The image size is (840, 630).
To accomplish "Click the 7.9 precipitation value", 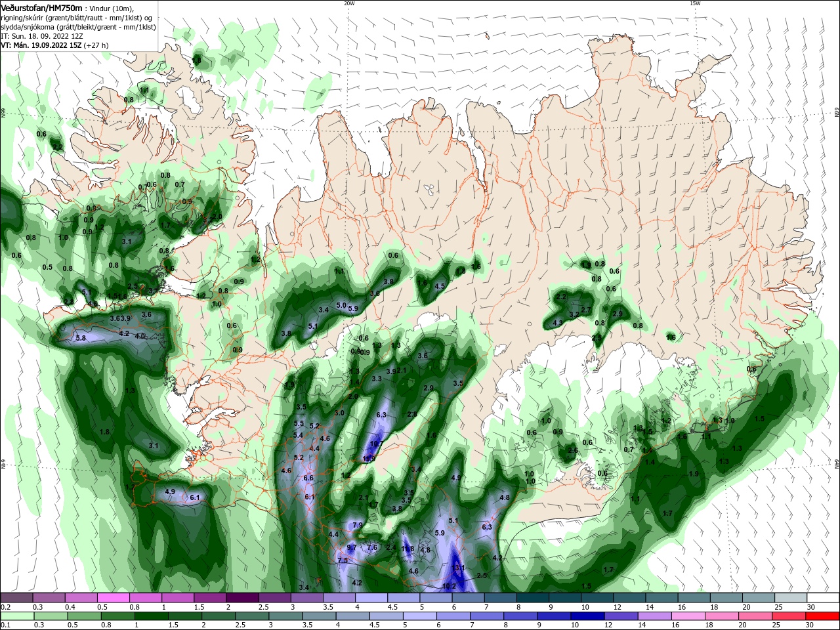I will (x=358, y=525).
